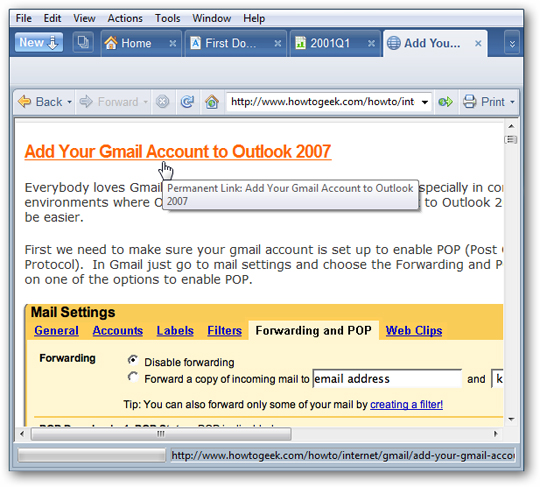Select Forward a copy of incoming mail radio
The width and height of the screenshot is (540, 487).
pyautogui.click(x=133, y=377)
